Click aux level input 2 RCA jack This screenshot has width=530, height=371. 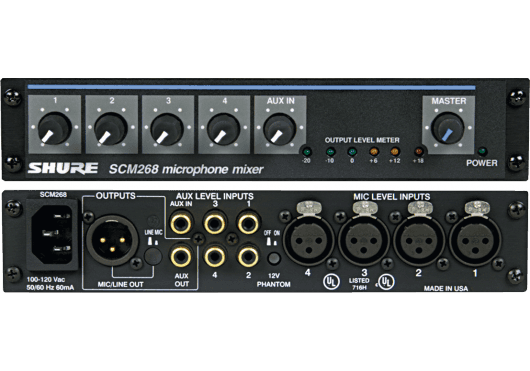click(x=248, y=257)
